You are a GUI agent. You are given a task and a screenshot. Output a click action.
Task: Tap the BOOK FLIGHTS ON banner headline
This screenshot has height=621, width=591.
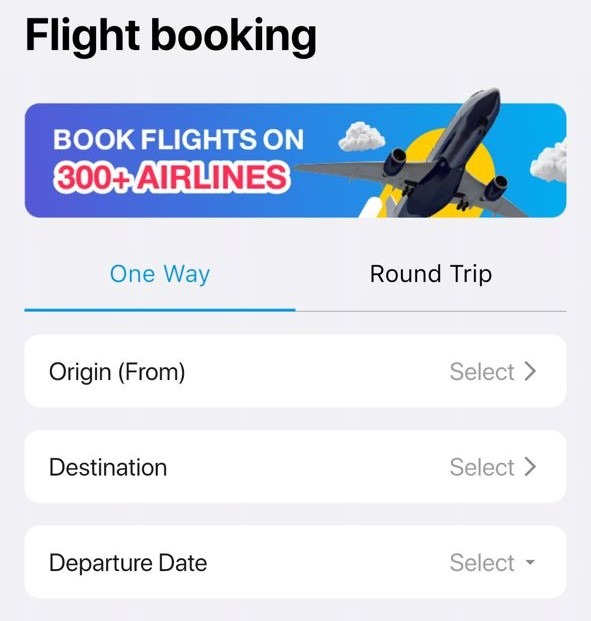tap(179, 139)
